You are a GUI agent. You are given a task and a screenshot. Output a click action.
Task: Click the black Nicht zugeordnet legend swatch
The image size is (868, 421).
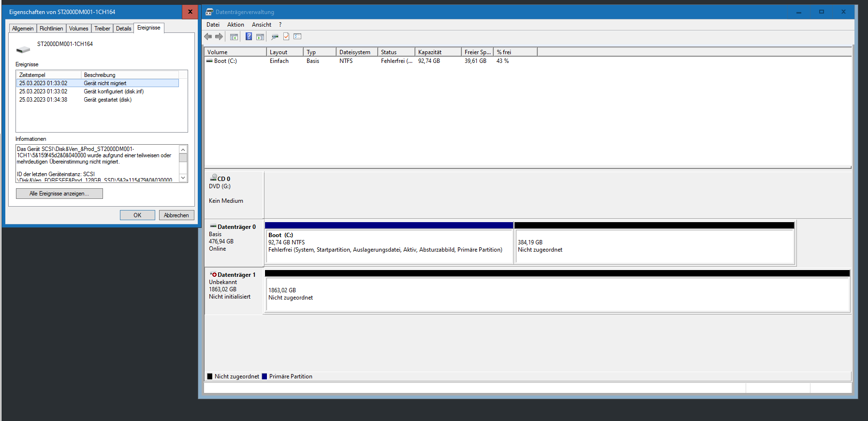click(x=210, y=376)
